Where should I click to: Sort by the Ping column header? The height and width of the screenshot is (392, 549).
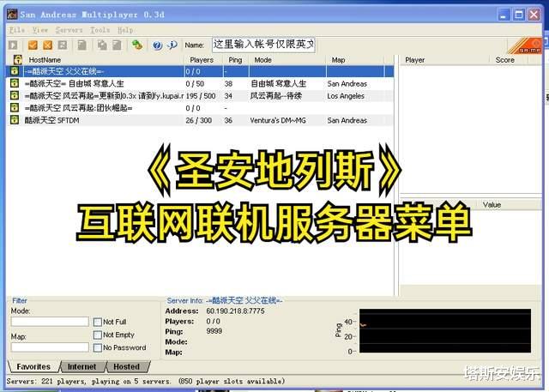click(236, 60)
